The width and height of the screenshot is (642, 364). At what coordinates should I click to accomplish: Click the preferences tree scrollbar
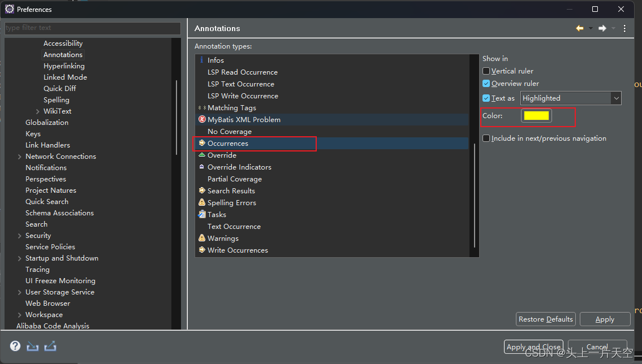click(176, 118)
